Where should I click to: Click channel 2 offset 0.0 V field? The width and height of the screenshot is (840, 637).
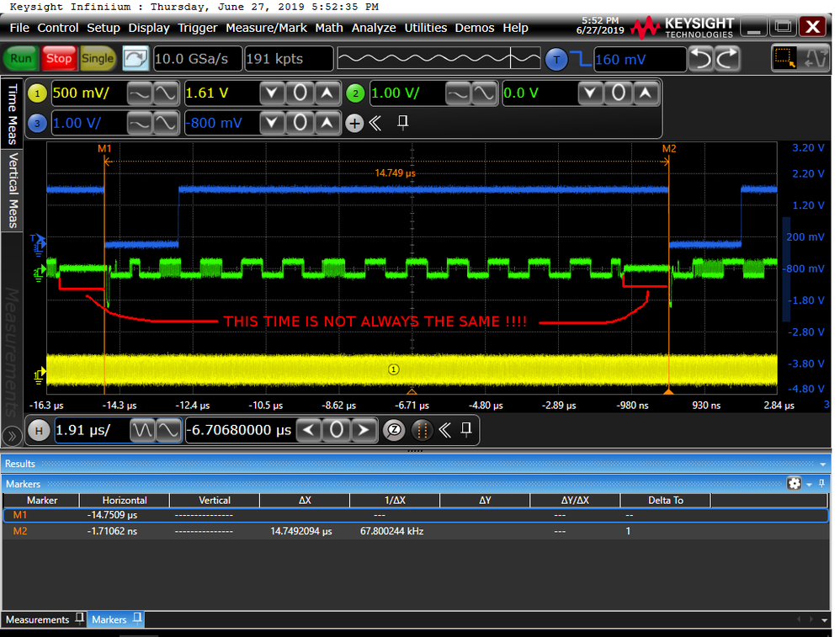pos(540,93)
